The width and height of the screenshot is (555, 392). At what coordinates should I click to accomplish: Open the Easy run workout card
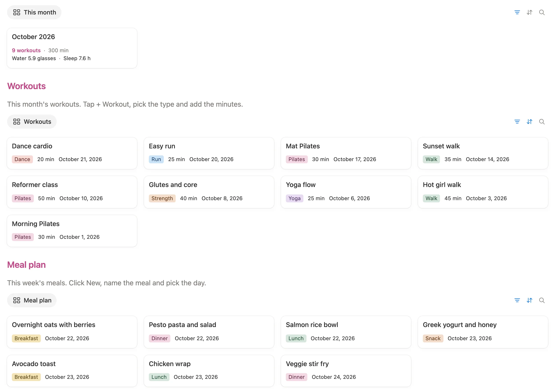[x=209, y=153]
